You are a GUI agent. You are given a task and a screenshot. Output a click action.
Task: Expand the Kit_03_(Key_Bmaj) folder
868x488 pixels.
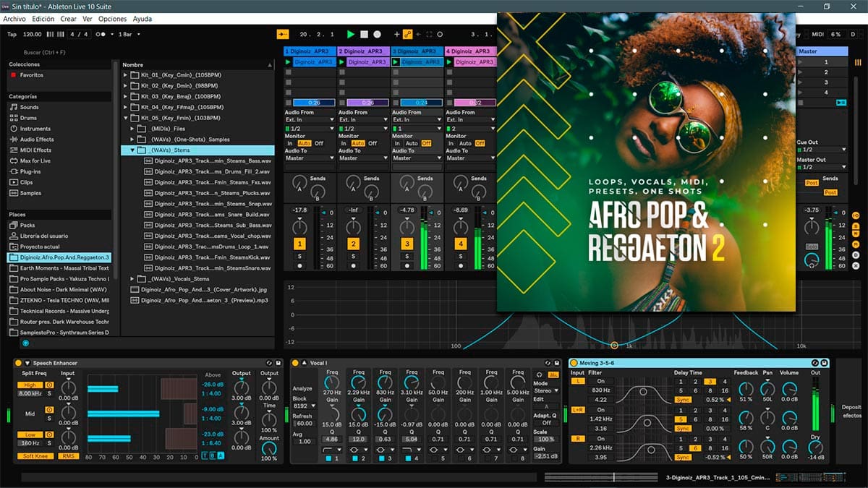coord(126,96)
